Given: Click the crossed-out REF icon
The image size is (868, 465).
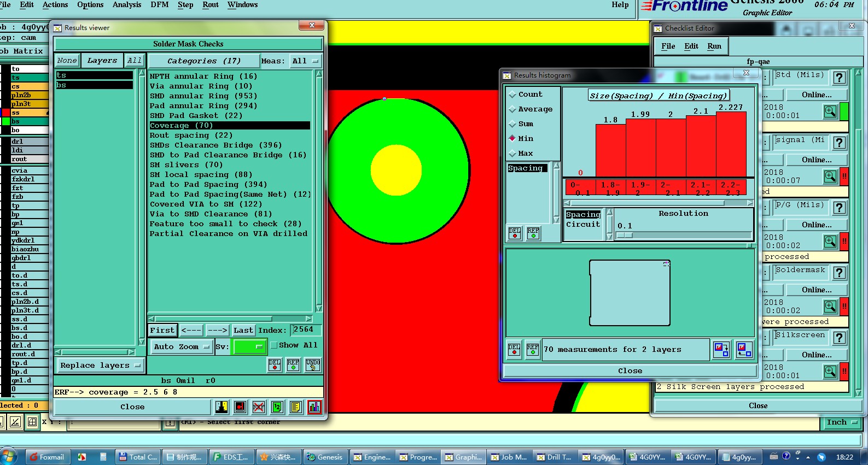Looking at the screenshot, I should [x=259, y=407].
